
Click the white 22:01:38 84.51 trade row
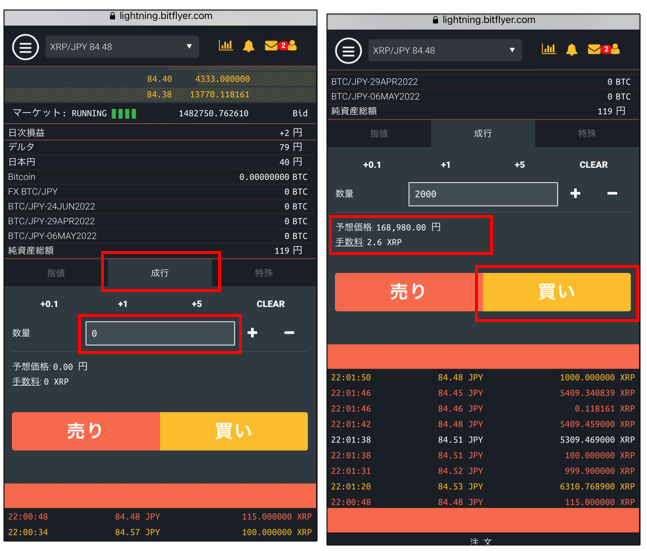point(483,440)
